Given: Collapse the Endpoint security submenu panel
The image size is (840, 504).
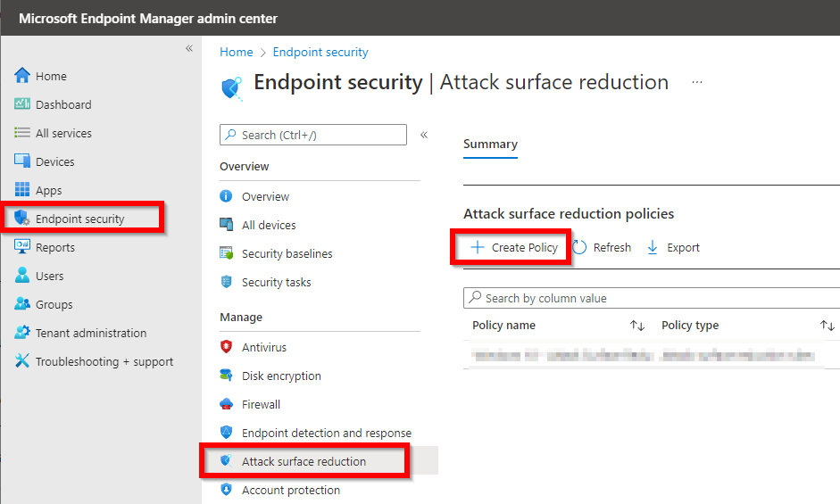Looking at the screenshot, I should (x=424, y=135).
